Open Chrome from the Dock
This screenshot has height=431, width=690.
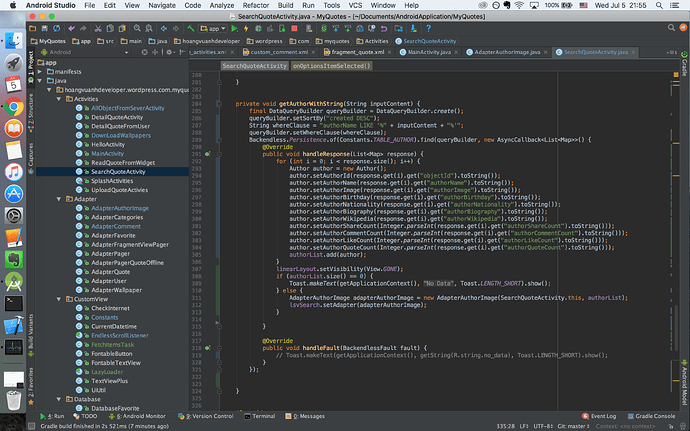(14, 107)
